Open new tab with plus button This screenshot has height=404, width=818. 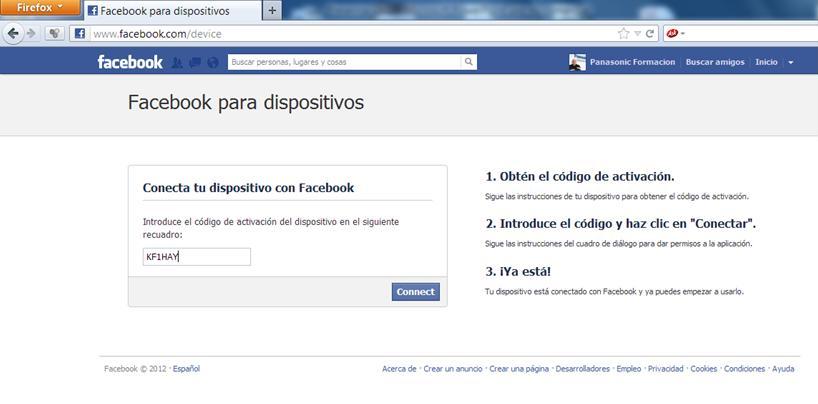pos(272,10)
